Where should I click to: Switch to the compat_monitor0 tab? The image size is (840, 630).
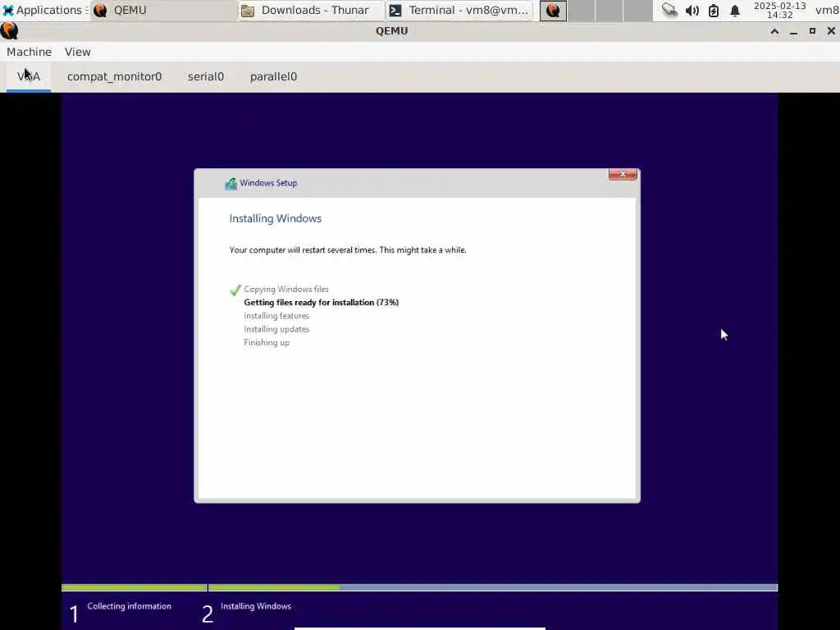click(114, 76)
